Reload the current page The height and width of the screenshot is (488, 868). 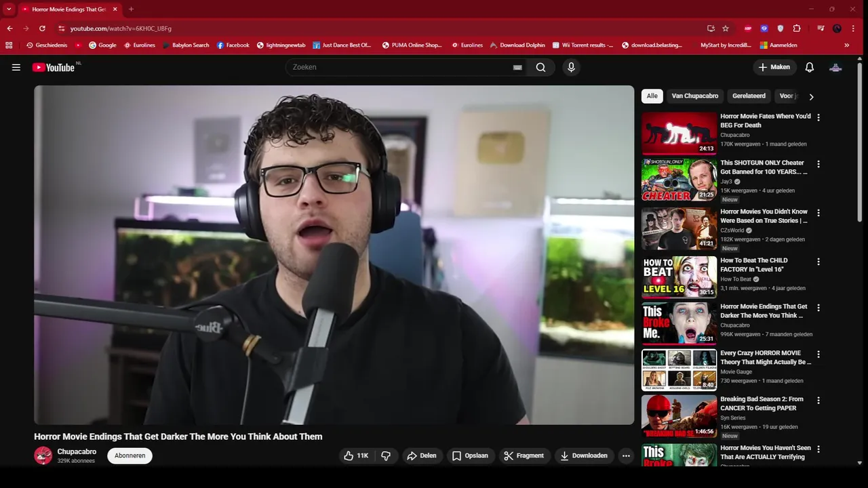(42, 28)
